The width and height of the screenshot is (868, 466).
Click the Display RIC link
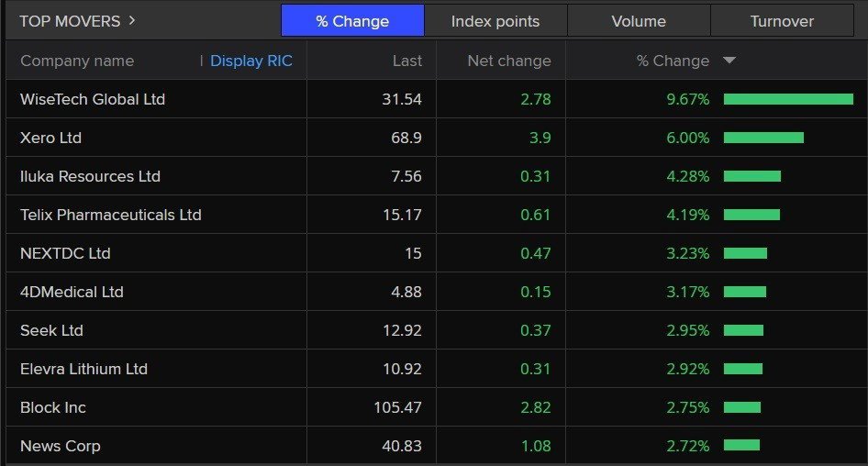251,61
